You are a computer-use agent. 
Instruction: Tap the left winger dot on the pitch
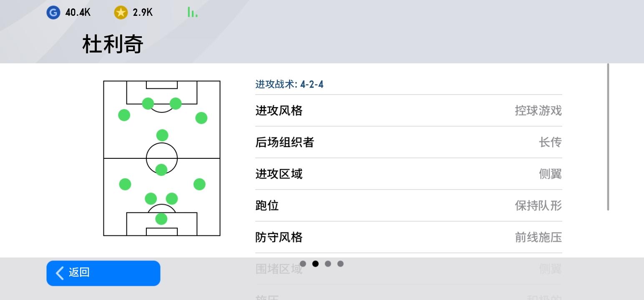click(124, 115)
